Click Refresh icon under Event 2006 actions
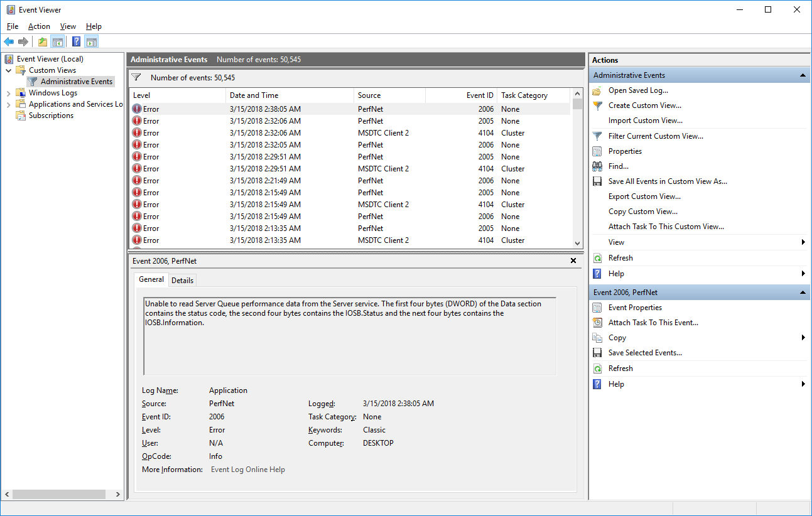Screen dimensions: 812x516 [x=597, y=368]
